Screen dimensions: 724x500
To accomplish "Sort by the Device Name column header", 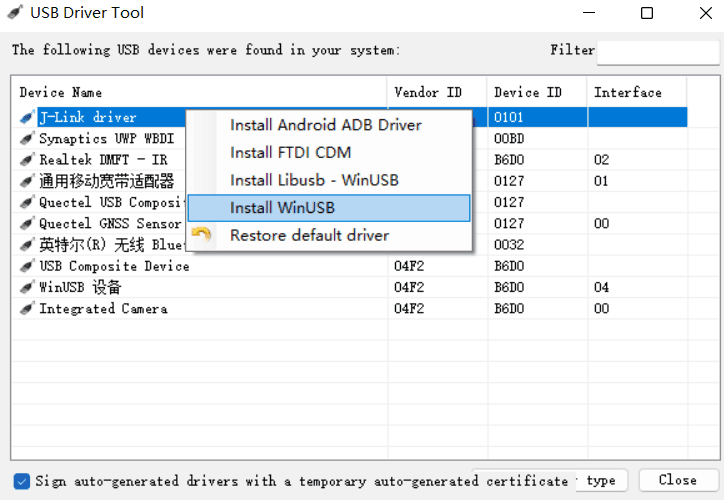I will [198, 93].
